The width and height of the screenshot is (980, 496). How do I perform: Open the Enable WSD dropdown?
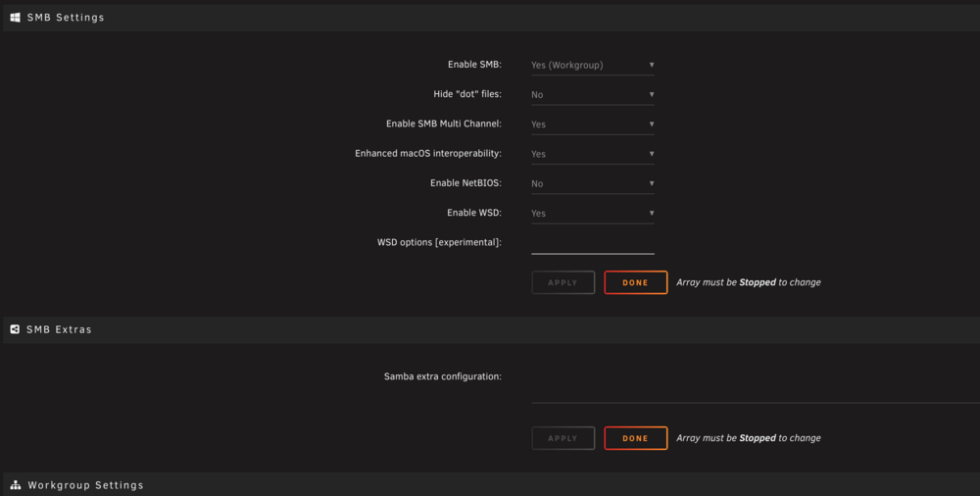[x=593, y=213]
